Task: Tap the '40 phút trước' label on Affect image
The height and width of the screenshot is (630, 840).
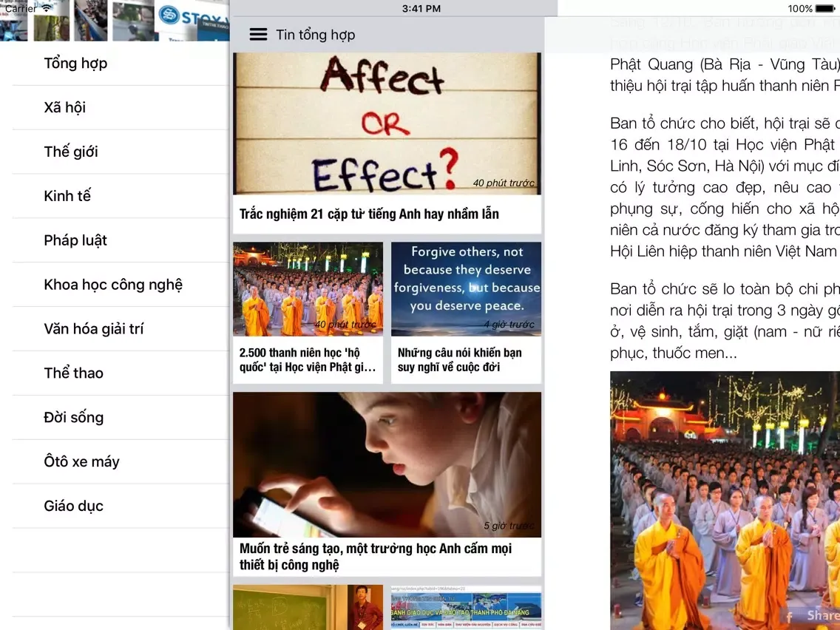Action: (x=504, y=183)
